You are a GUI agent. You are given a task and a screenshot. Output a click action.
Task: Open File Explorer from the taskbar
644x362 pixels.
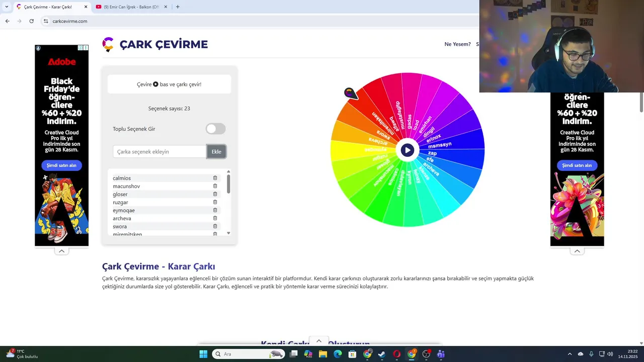coord(323,354)
